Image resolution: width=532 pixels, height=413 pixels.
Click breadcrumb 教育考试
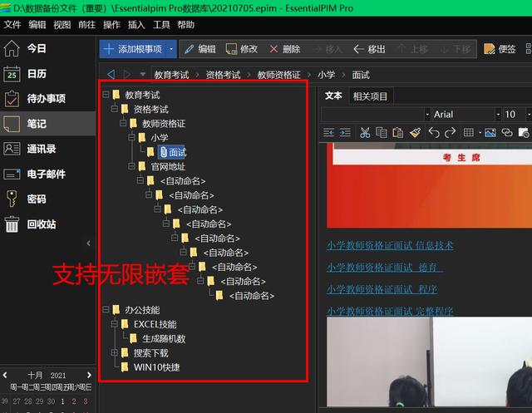coord(171,75)
